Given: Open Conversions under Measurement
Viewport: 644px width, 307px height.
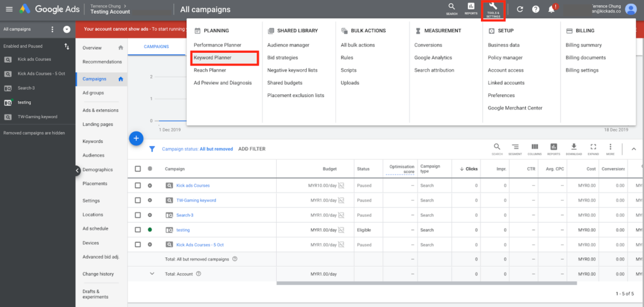Looking at the screenshot, I should 428,45.
